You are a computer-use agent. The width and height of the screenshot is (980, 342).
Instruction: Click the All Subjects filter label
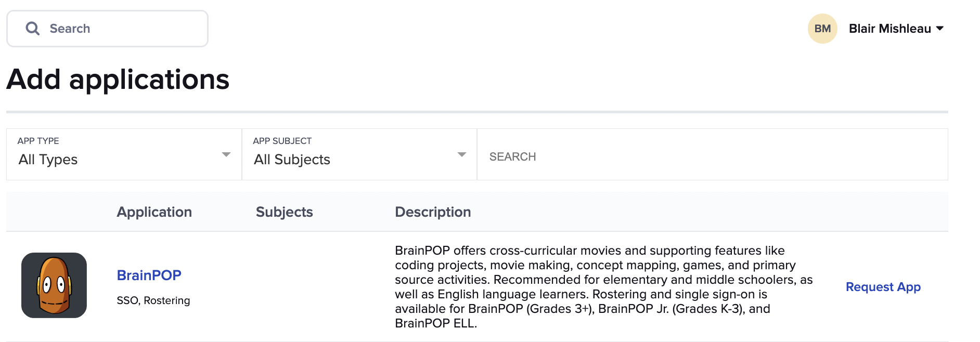coord(291,160)
